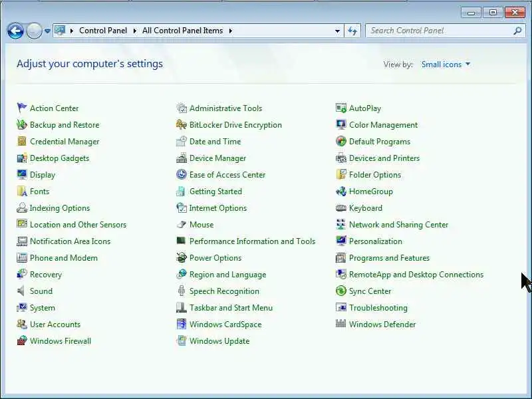Image resolution: width=532 pixels, height=399 pixels.
Task: Click the Desktop Gadgets icon
Action: 22,158
